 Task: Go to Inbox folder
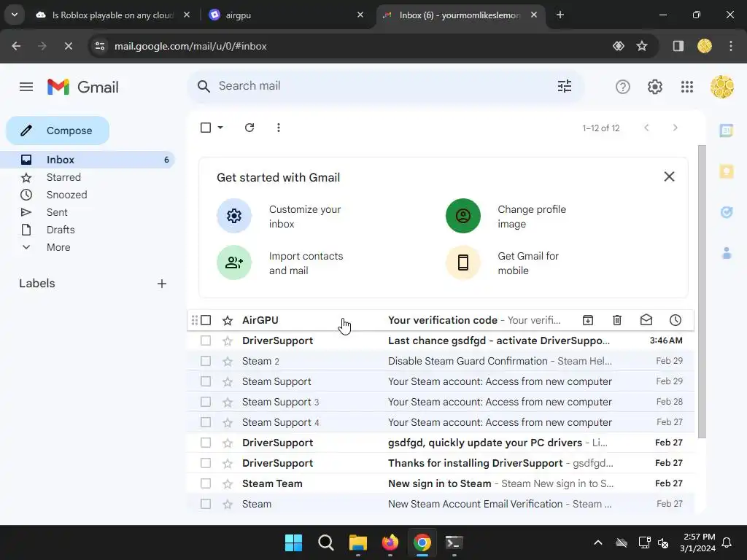[x=88, y=160]
